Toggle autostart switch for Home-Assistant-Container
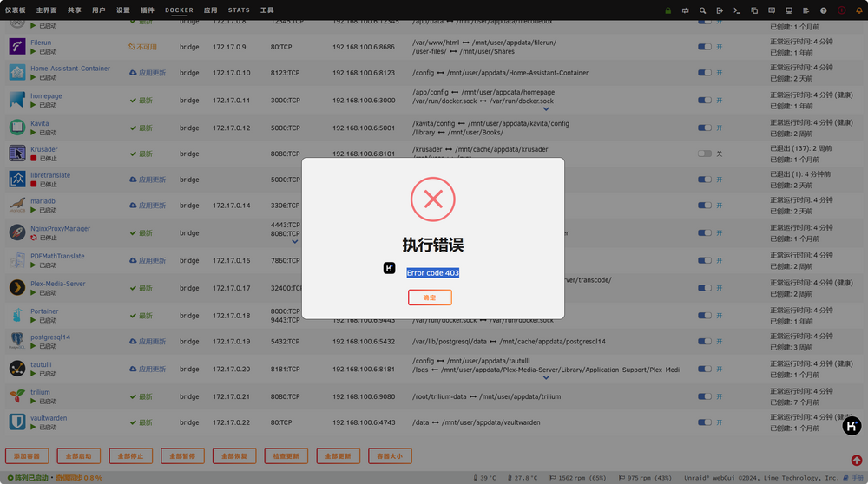Viewport: 868px width, 484px height. pyautogui.click(x=705, y=73)
